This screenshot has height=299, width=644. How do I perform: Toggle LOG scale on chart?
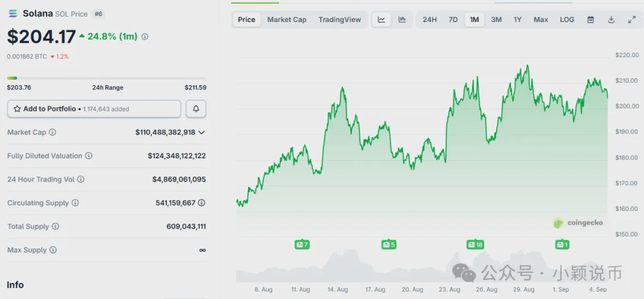(567, 20)
